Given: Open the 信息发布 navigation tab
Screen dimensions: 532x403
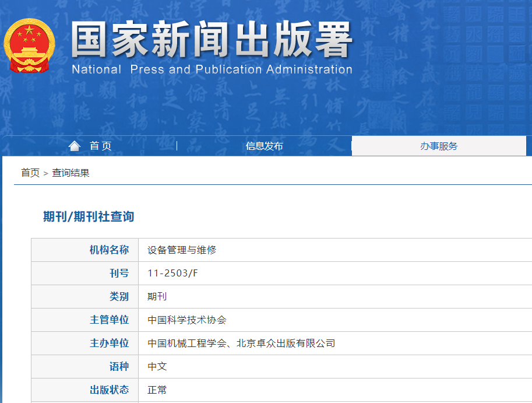Looking at the screenshot, I should point(264,146).
